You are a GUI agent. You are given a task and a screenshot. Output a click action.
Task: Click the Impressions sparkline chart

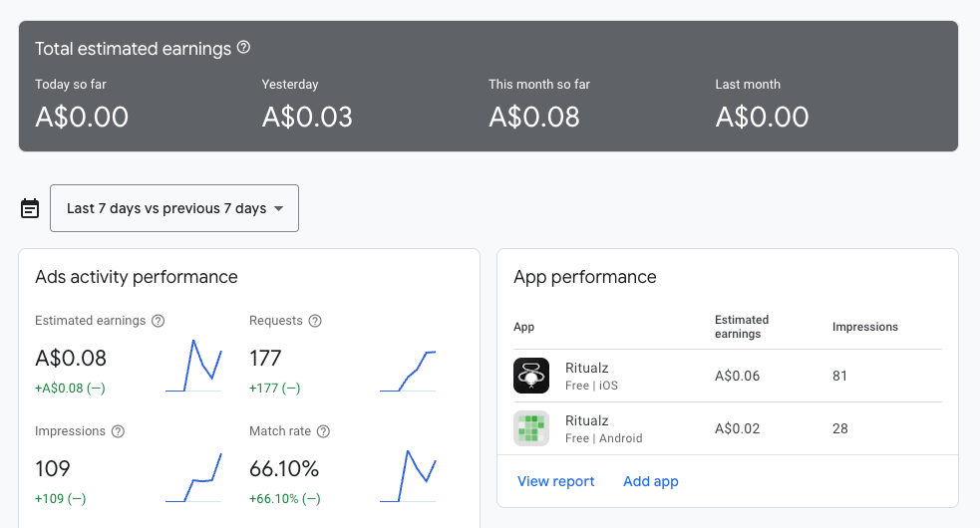point(193,477)
